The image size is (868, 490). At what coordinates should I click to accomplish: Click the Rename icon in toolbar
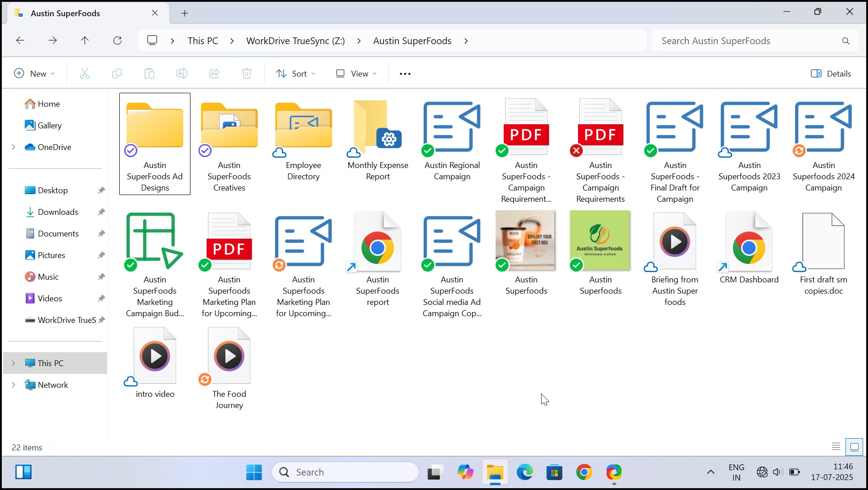tap(182, 73)
